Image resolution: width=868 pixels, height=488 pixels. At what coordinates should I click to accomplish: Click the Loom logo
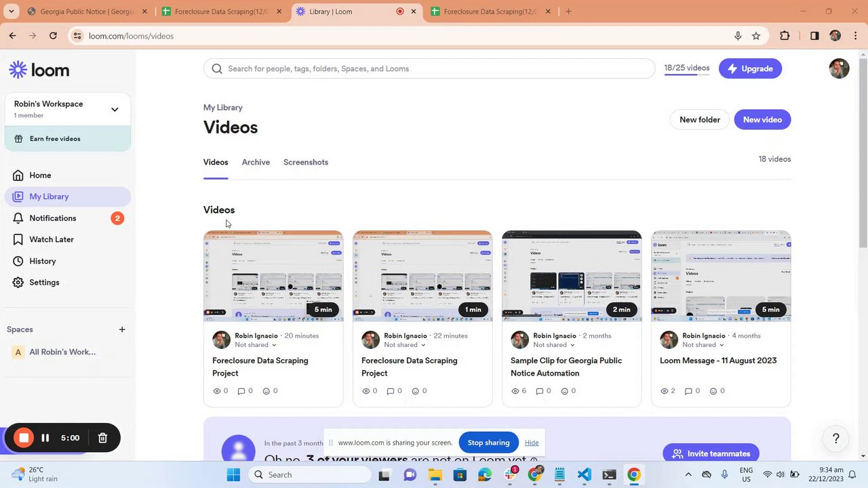(39, 70)
